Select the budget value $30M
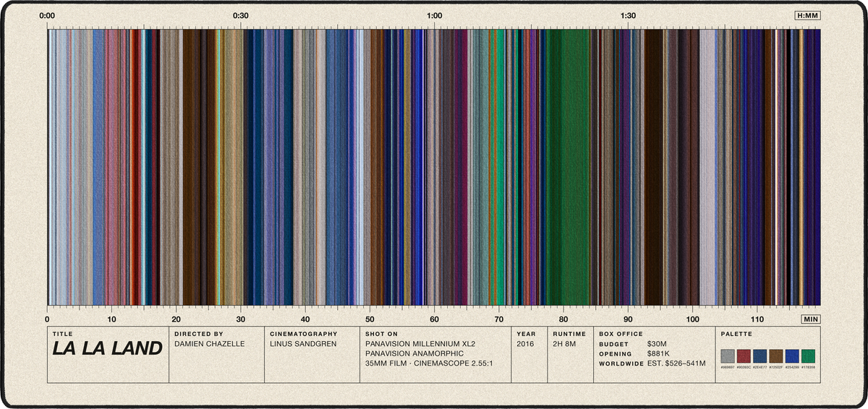This screenshot has height=409, width=868. (x=658, y=344)
